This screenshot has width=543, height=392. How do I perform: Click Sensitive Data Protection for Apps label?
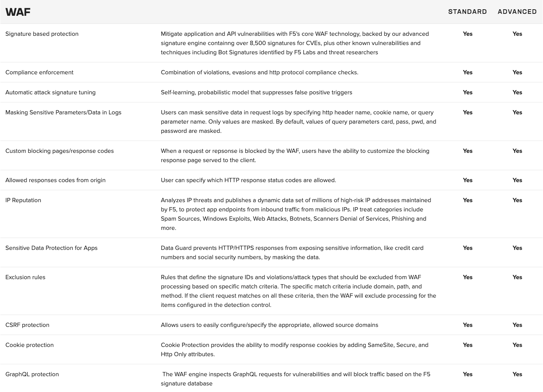click(x=51, y=248)
